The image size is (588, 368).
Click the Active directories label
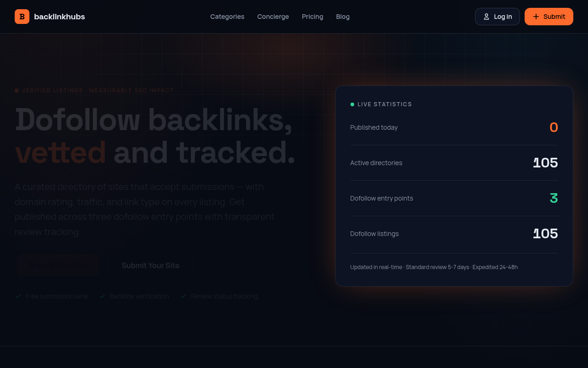click(376, 163)
